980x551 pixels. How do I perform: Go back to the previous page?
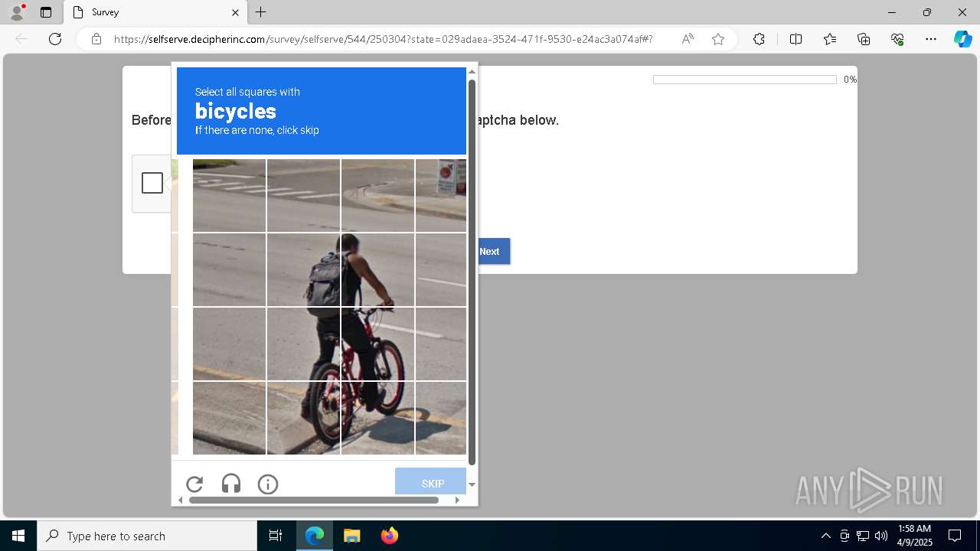tap(21, 39)
